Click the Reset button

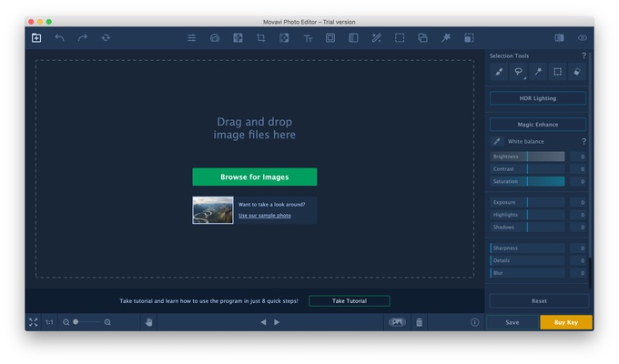[539, 301]
